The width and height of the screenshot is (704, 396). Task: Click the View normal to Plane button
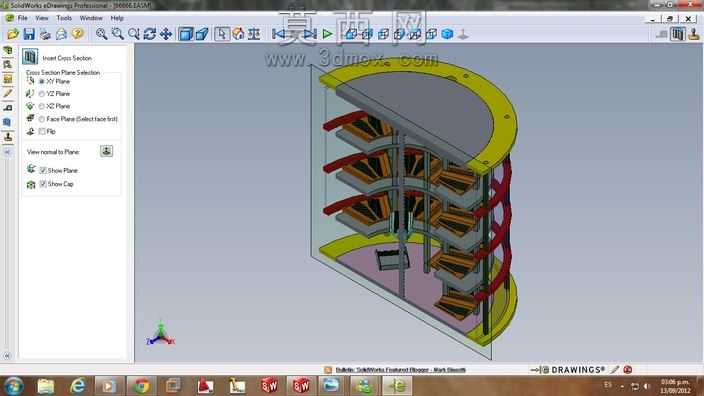[x=106, y=151]
